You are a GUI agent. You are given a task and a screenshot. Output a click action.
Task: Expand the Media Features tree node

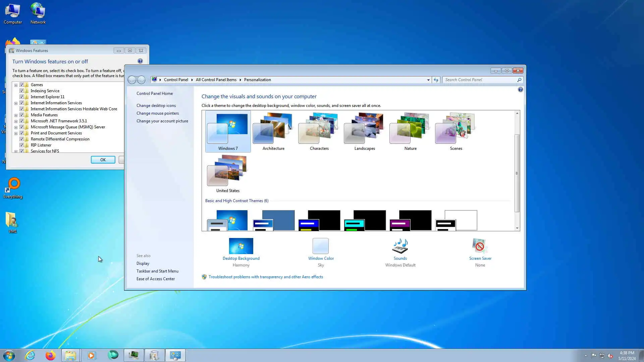(x=16, y=115)
